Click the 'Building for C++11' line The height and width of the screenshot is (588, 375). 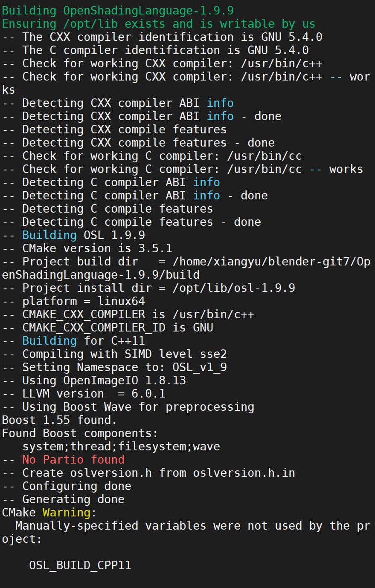pos(73,341)
